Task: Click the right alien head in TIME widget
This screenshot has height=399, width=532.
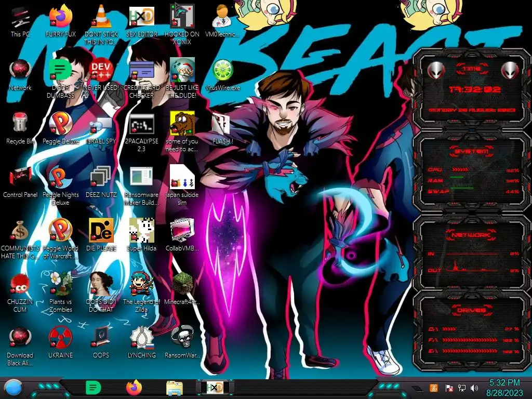Action: coord(510,70)
